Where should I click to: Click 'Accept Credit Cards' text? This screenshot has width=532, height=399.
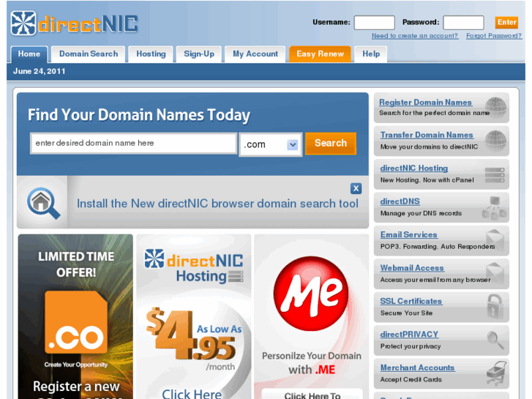pyautogui.click(x=411, y=380)
